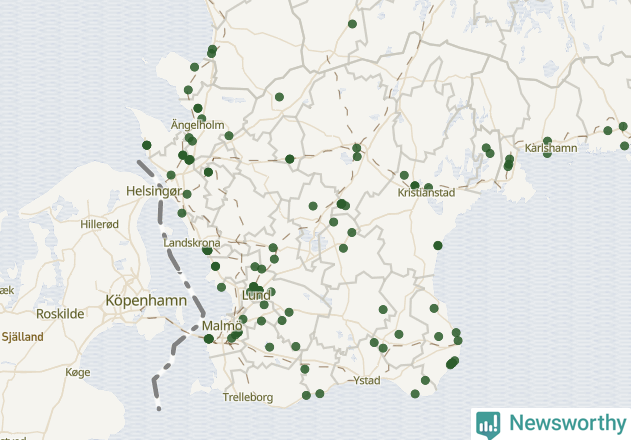Viewport: 631px width, 440px height.
Task: Click the Malmö city label
Action: [x=222, y=326]
